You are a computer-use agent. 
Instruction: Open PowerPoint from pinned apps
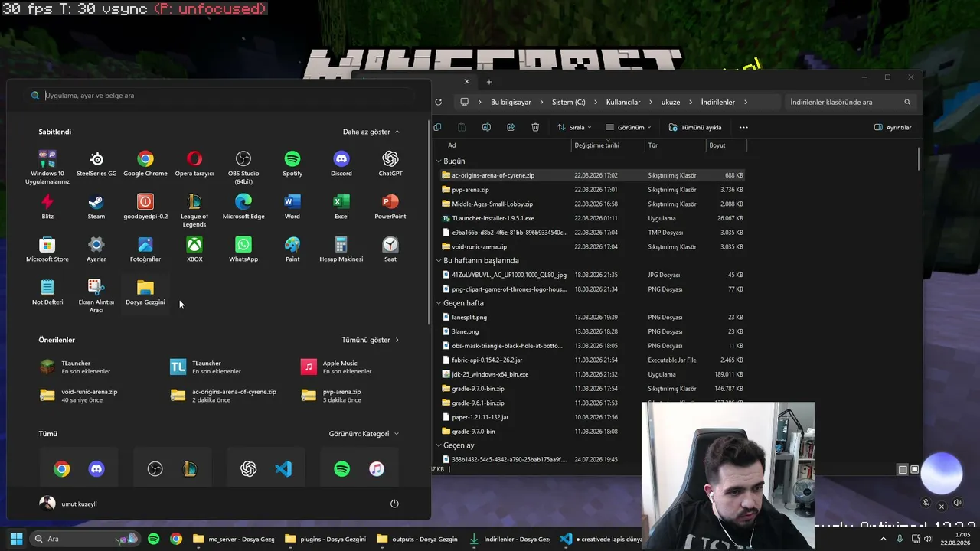coord(390,207)
